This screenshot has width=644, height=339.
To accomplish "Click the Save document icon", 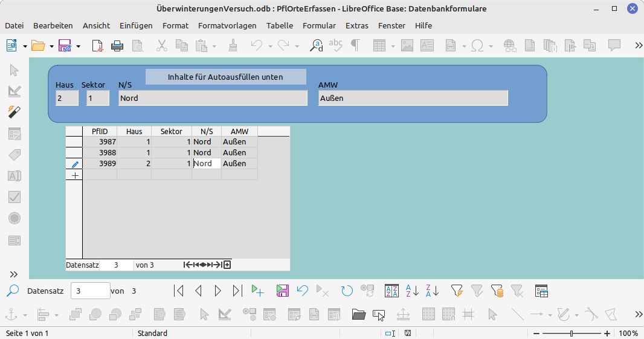I will pos(65,45).
